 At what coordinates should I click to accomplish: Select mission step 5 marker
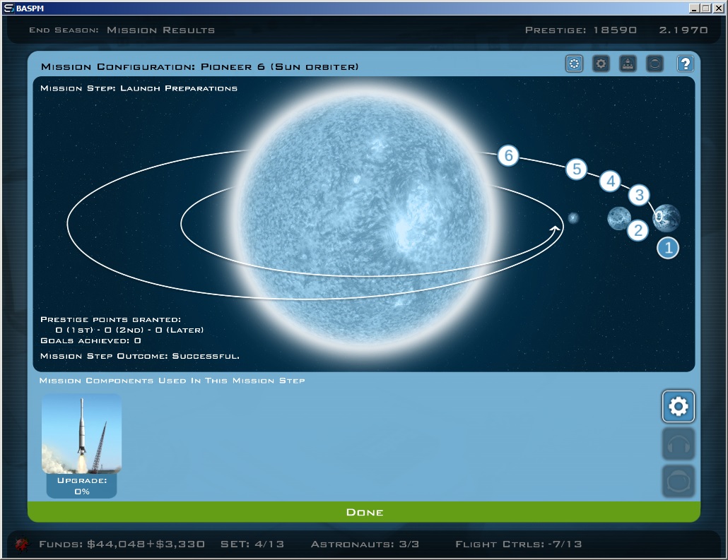pos(577,169)
